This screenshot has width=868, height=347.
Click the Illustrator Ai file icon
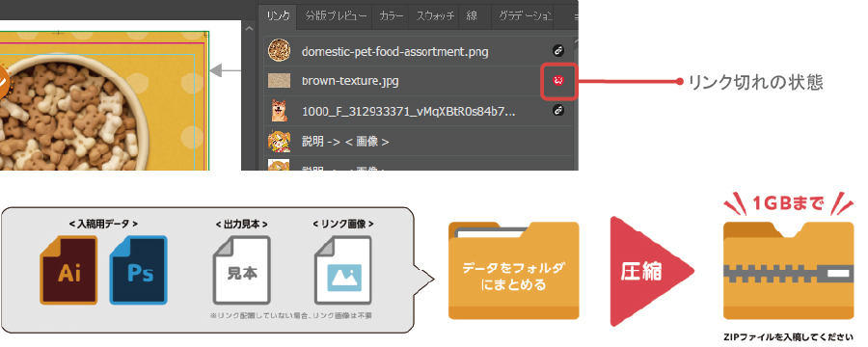68,270
